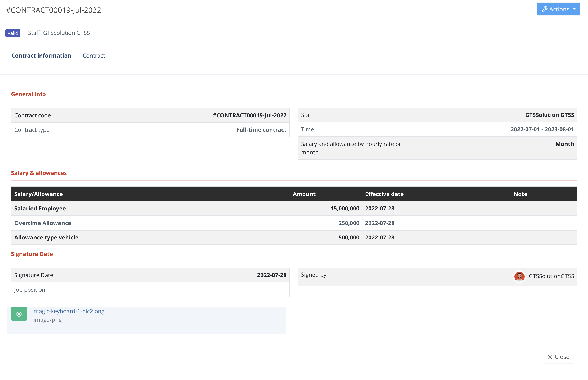Click the contract code title heading

(x=53, y=10)
